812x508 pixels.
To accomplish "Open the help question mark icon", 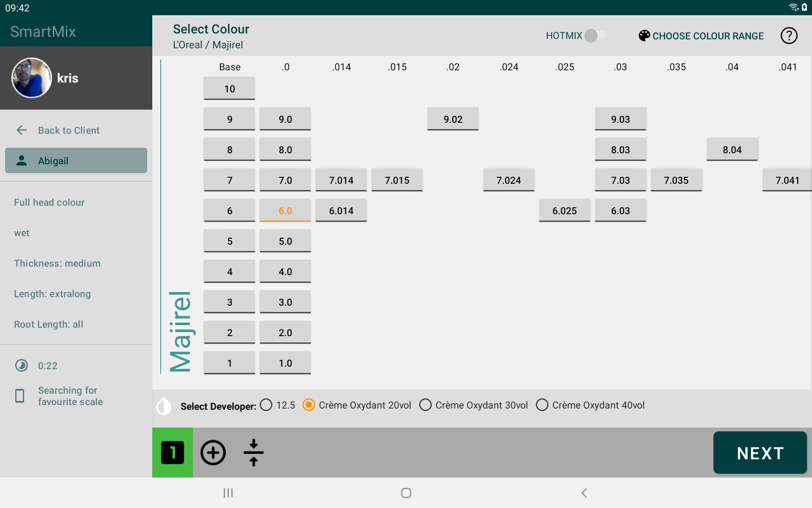I will pyautogui.click(x=789, y=36).
